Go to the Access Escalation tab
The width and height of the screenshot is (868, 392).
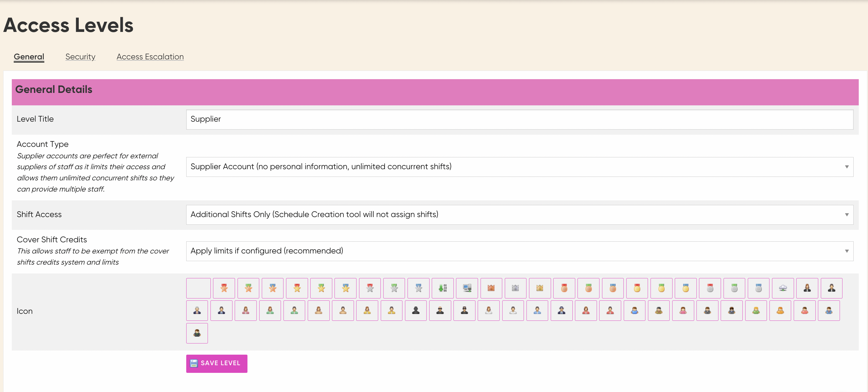click(150, 57)
